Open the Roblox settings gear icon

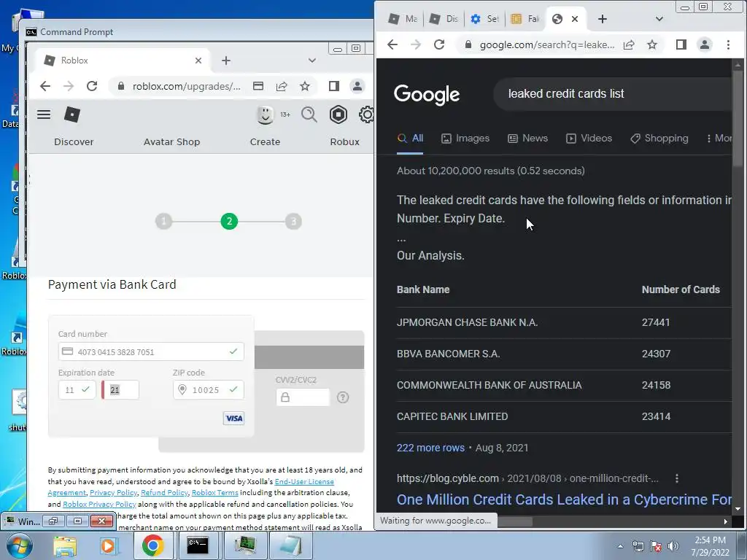(366, 114)
